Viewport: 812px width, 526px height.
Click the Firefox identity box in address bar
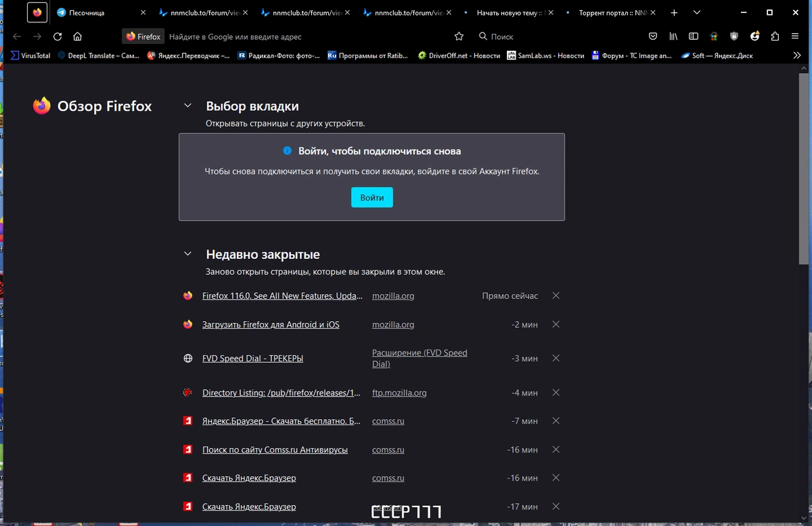[143, 37]
